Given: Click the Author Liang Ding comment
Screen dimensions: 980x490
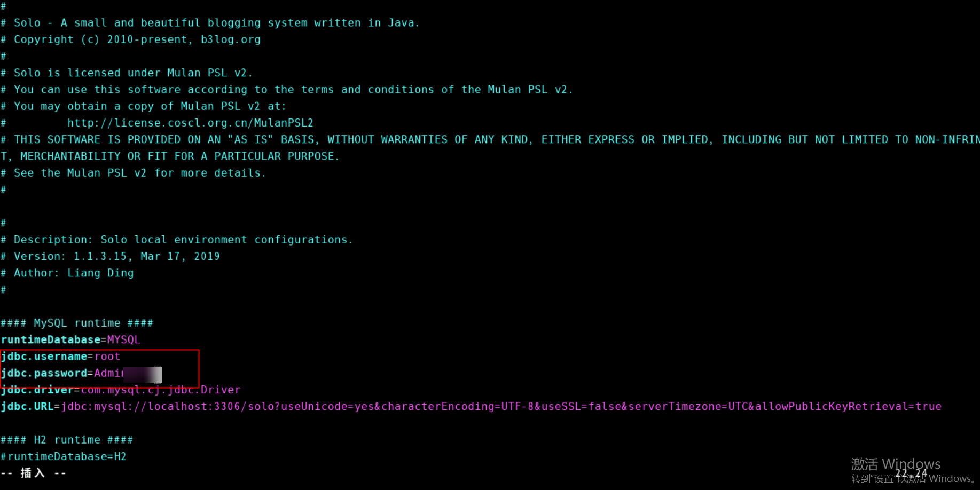Looking at the screenshot, I should 74,273.
